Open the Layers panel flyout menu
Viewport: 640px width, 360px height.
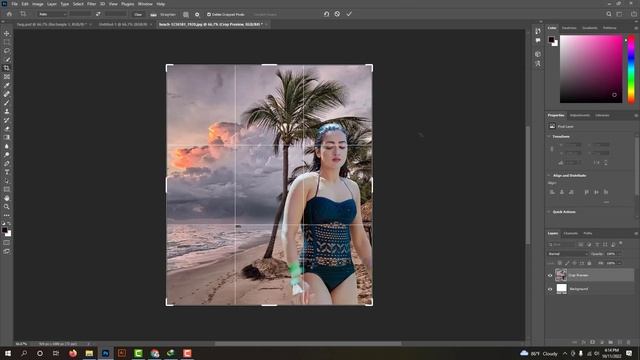point(636,233)
